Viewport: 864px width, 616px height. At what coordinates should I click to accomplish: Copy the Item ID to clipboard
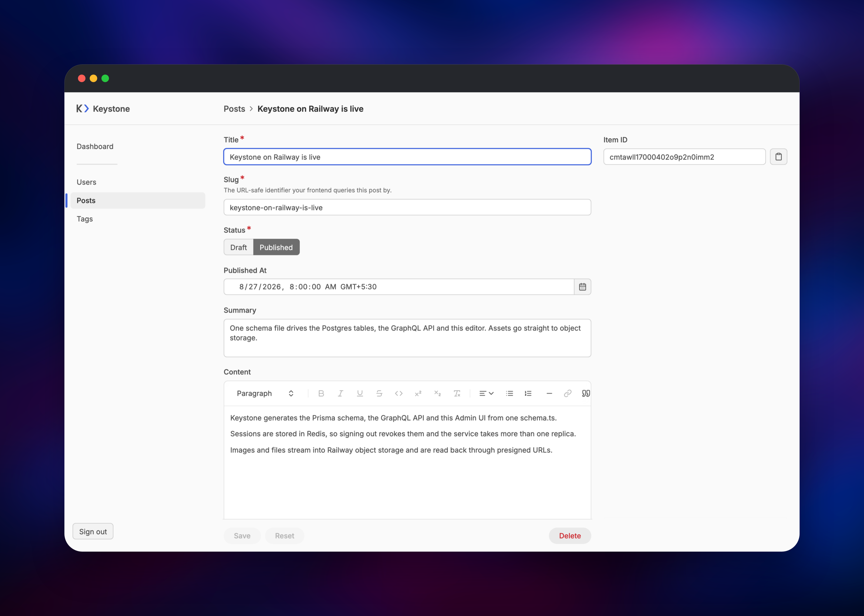pos(778,157)
